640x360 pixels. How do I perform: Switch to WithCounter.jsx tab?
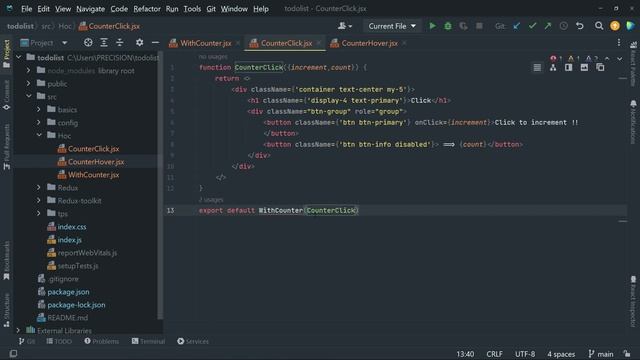point(205,43)
